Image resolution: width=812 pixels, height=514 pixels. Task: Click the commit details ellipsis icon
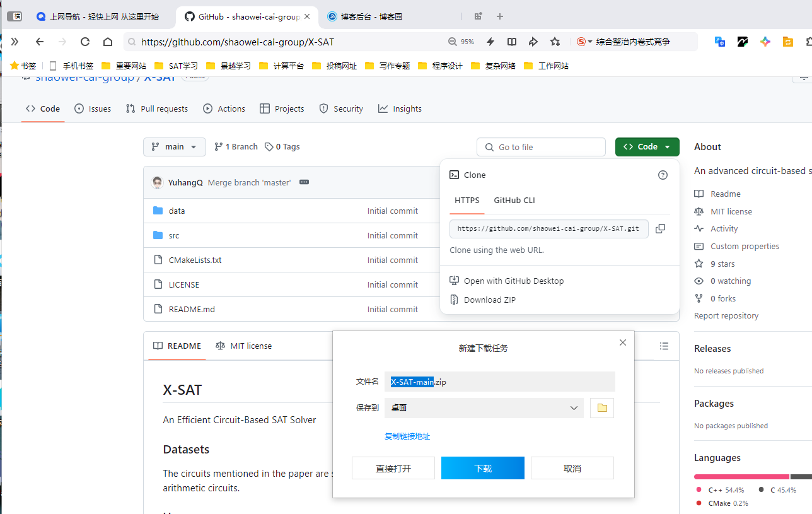click(x=304, y=182)
